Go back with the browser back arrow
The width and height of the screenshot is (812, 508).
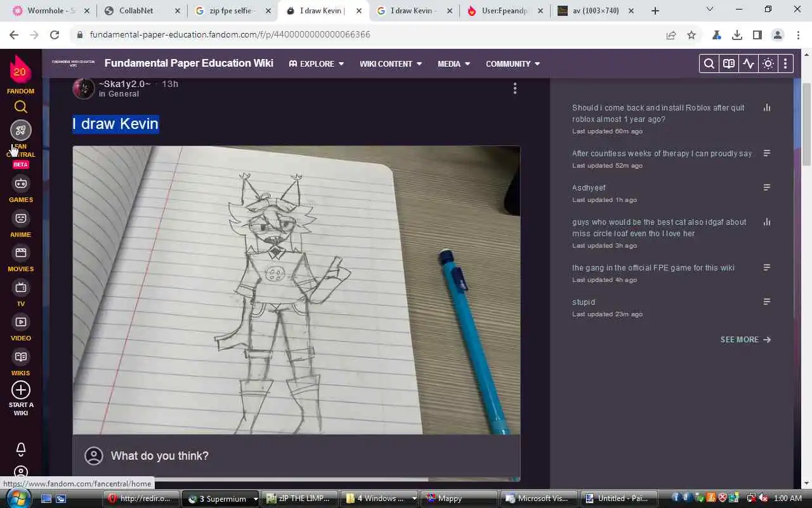(x=14, y=35)
